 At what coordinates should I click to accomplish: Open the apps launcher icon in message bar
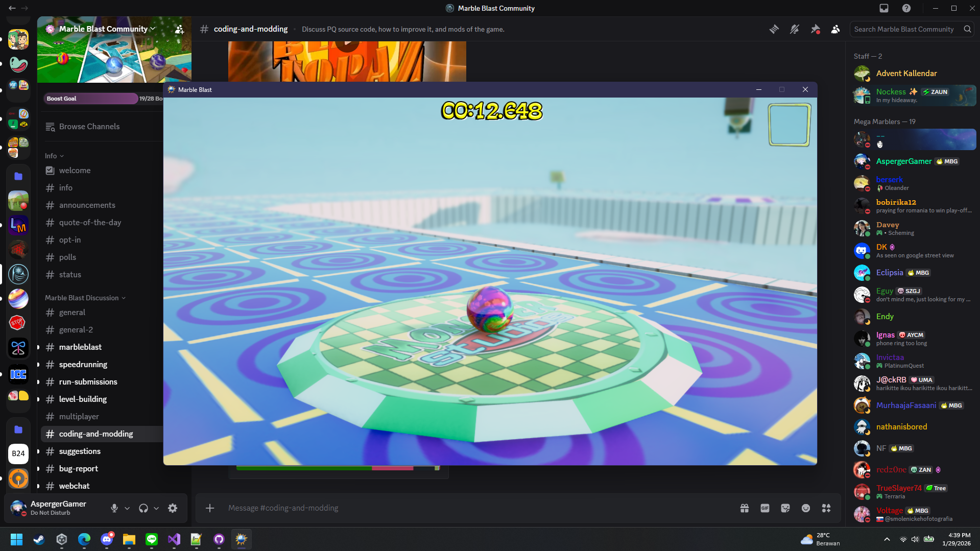click(826, 508)
